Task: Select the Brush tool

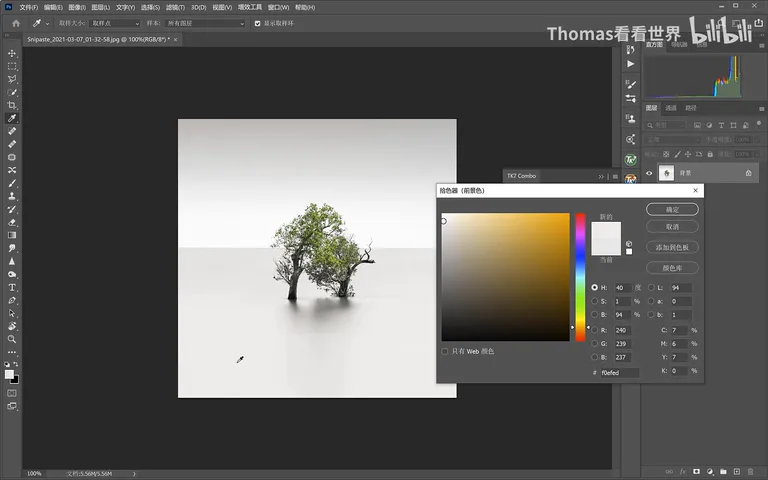Action: point(12,183)
